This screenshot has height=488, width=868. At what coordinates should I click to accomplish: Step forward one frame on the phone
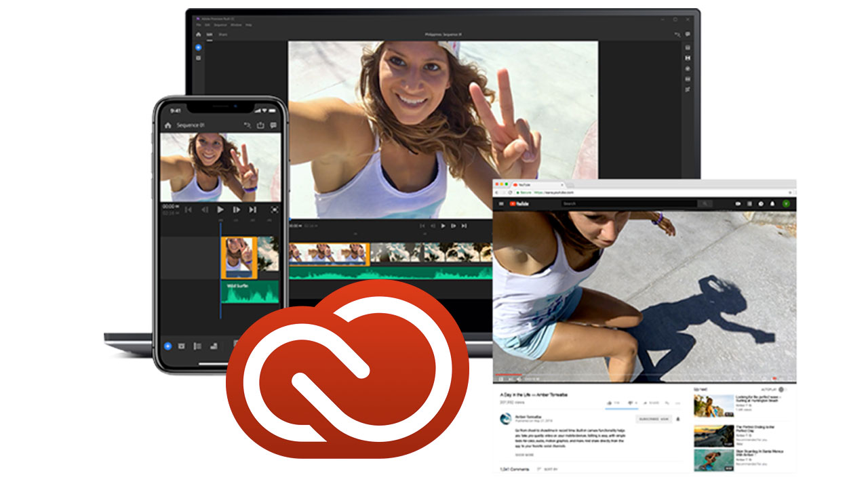pos(237,209)
